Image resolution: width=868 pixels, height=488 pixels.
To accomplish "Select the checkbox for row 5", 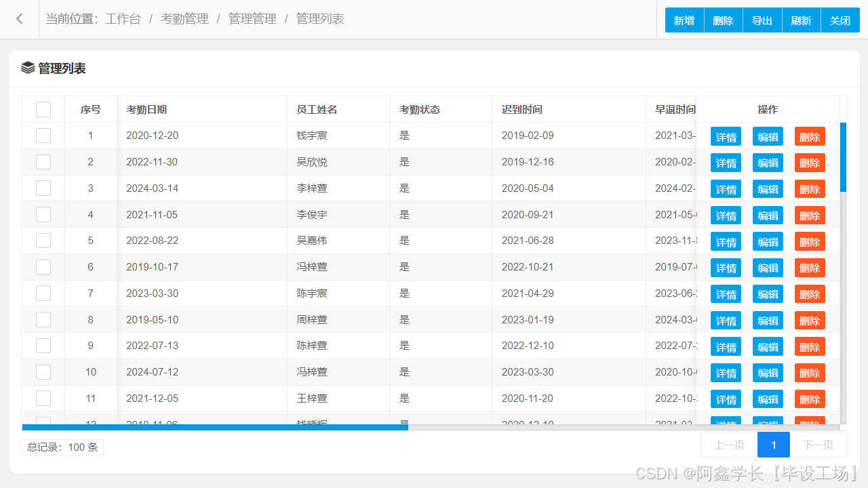I will click(x=43, y=241).
